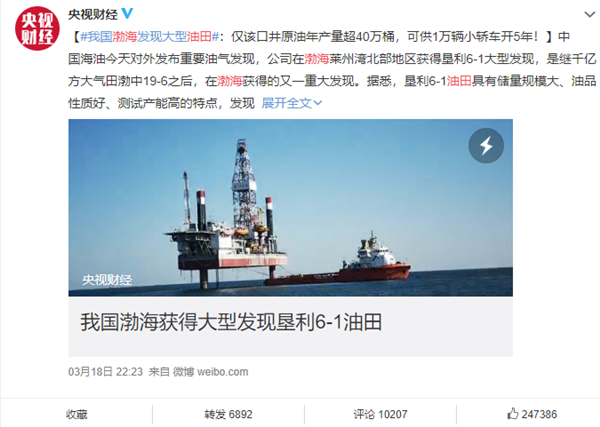
Task: Click the 03月18日 22:23 timestamp
Action: click(x=105, y=372)
